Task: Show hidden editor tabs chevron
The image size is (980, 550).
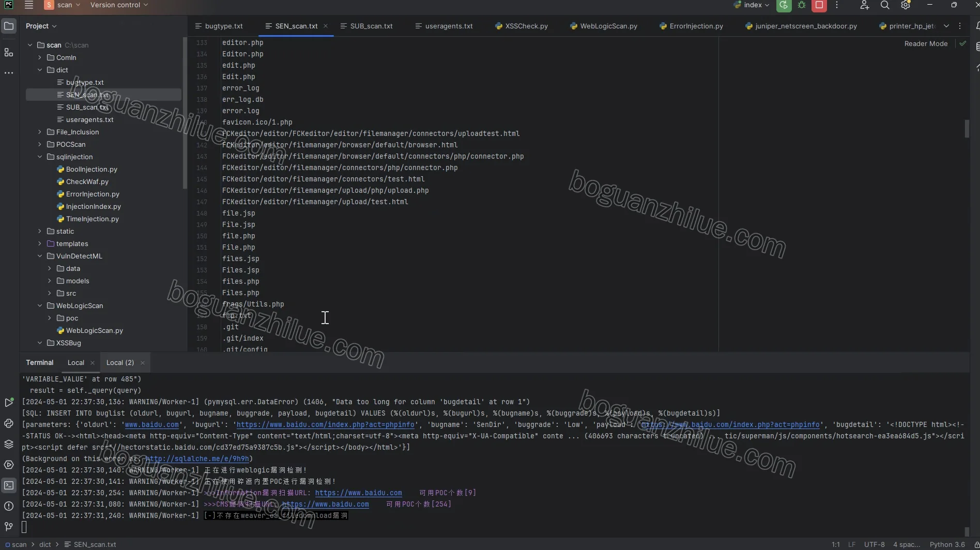Action: point(946,26)
